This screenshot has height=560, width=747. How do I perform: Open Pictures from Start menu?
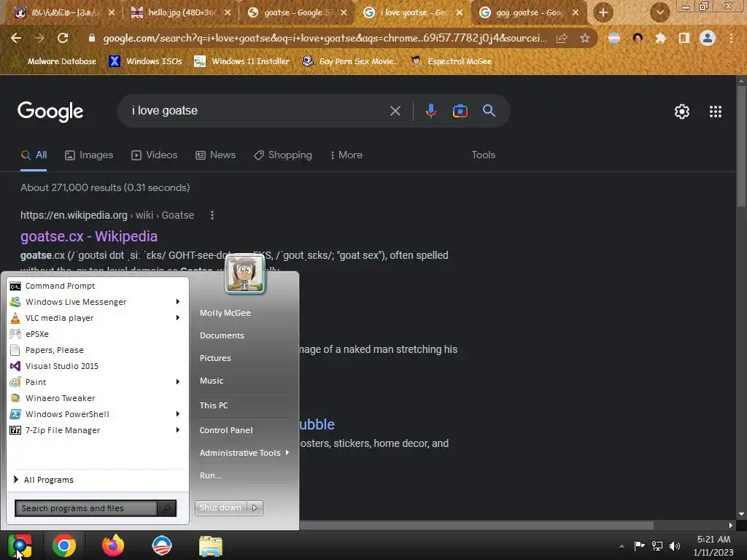[x=215, y=358]
